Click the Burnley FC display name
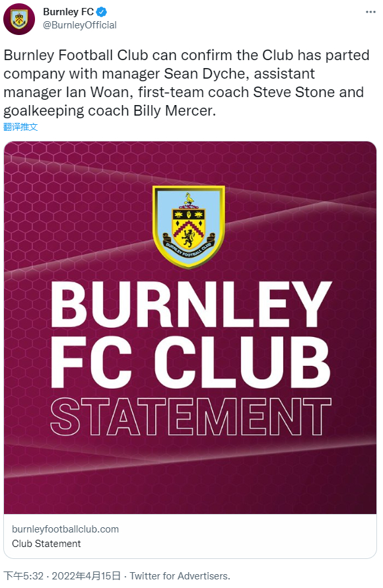 (x=68, y=12)
